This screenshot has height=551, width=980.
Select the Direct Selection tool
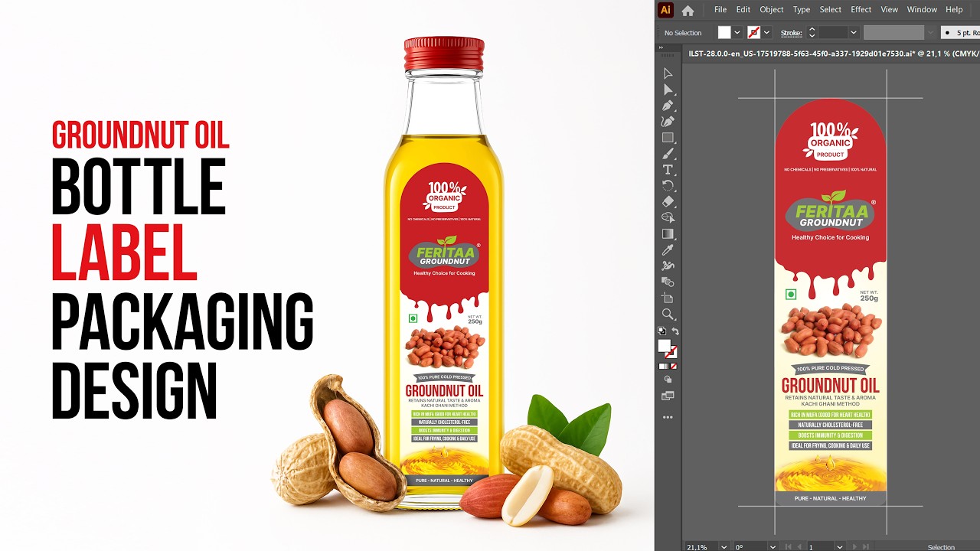(x=668, y=90)
